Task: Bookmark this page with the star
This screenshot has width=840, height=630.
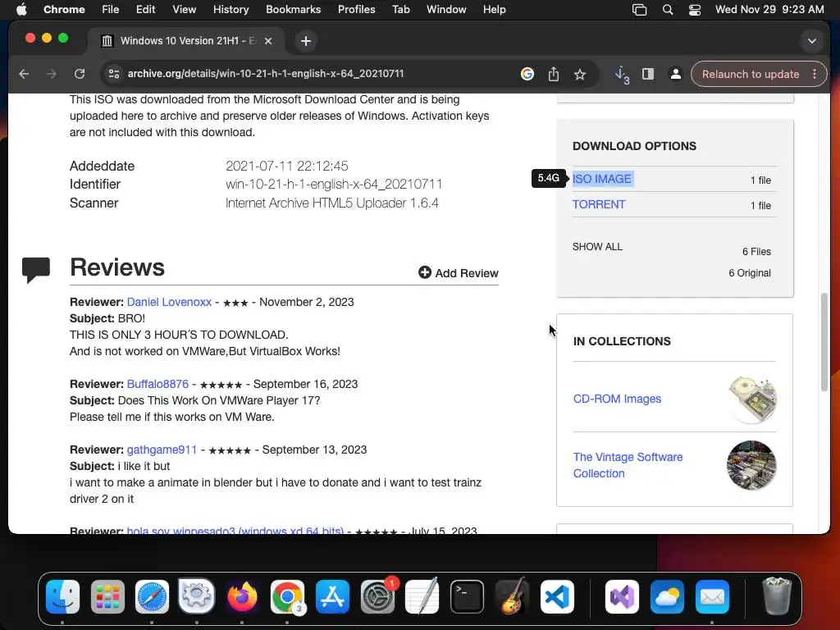Action: [580, 74]
